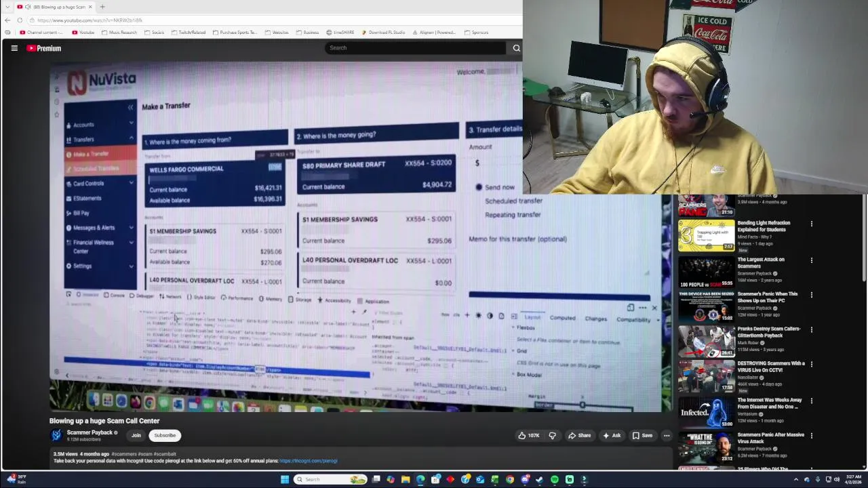Open options menu for The Internet Was Weeks

tap(811, 401)
